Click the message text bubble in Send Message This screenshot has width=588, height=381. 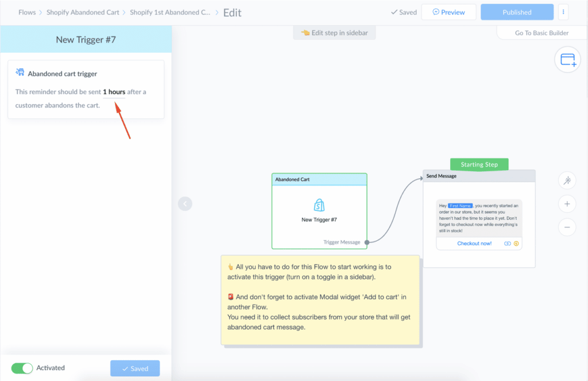479,218
